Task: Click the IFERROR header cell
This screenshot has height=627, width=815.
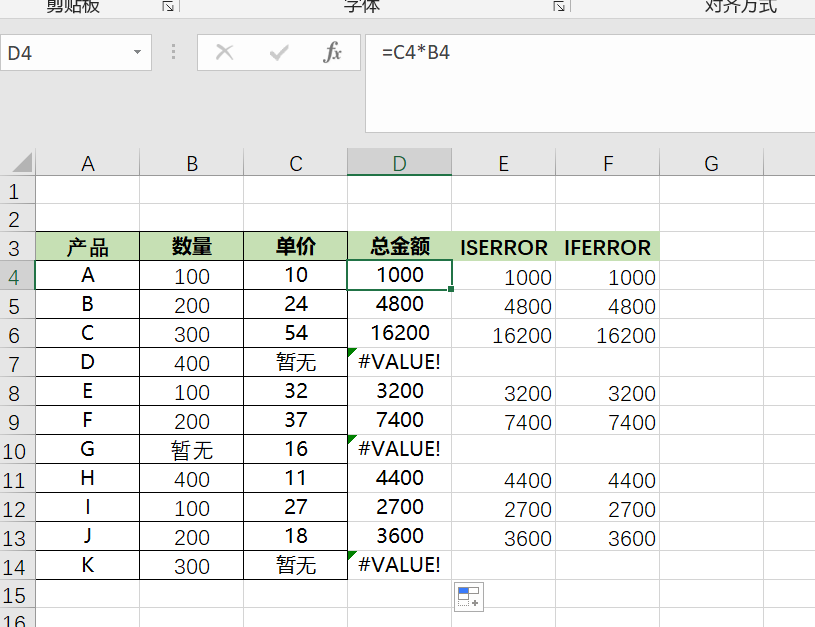Action: pyautogui.click(x=608, y=246)
